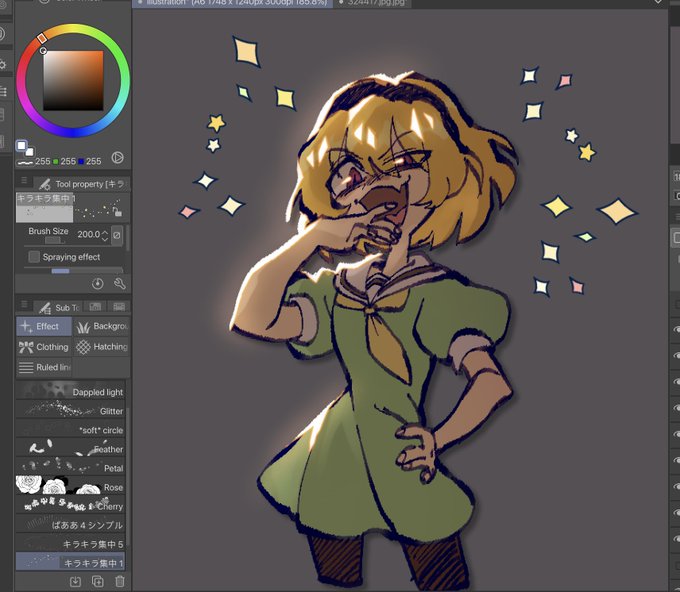
Task: Enable the Spraying effect checkbox
Action: [34, 257]
